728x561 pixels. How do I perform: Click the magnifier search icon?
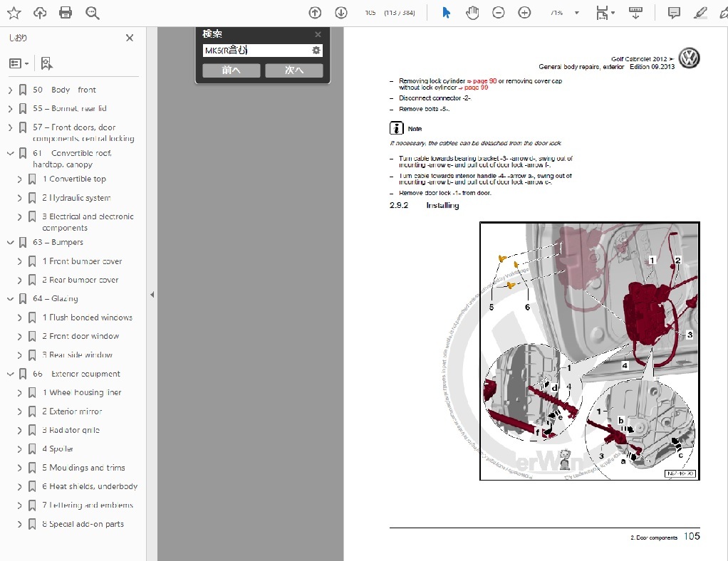click(93, 13)
